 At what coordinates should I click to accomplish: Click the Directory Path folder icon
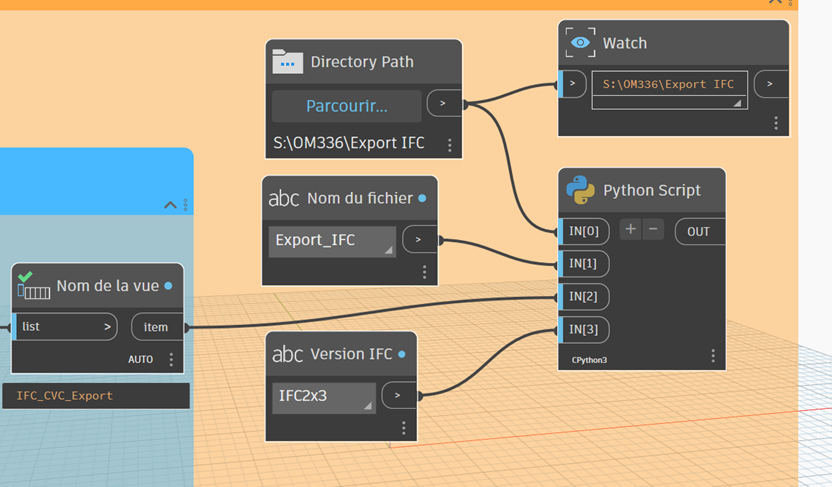[x=287, y=62]
